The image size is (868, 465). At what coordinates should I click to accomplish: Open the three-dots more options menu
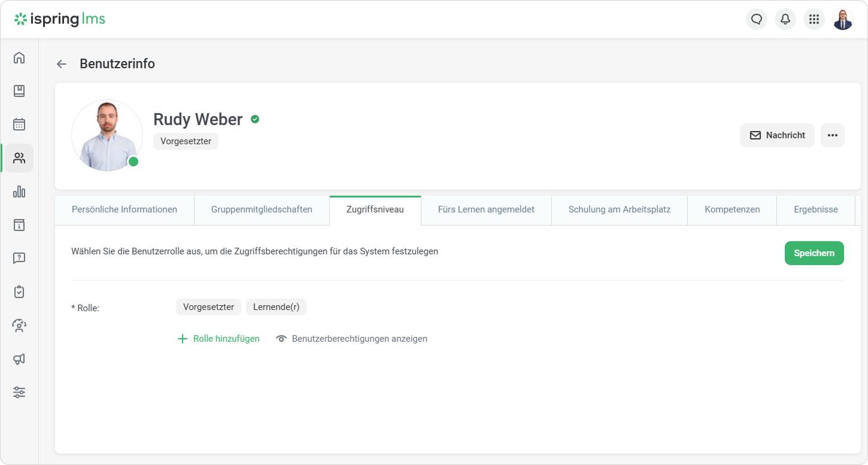[x=832, y=135]
